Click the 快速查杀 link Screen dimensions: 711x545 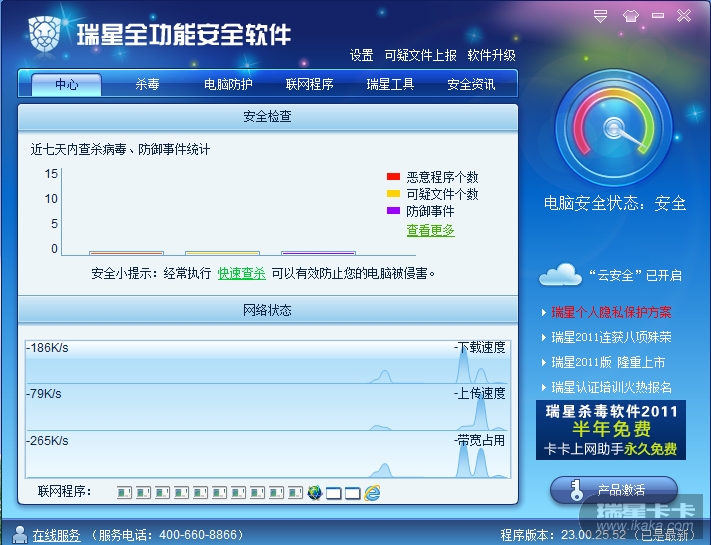click(241, 273)
